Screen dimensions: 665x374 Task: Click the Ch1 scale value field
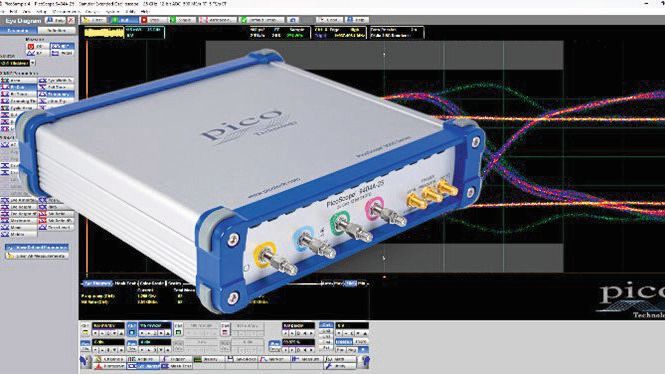click(109, 326)
